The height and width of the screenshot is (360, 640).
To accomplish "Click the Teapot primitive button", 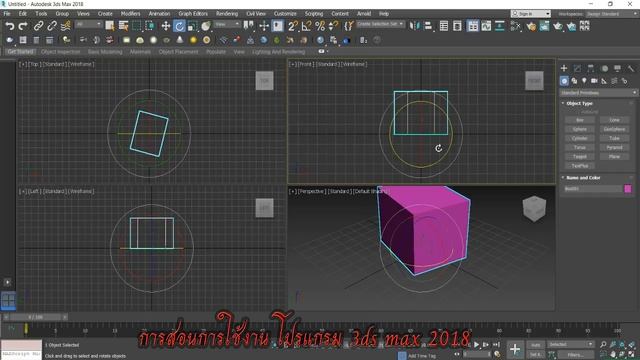I will coord(580,157).
